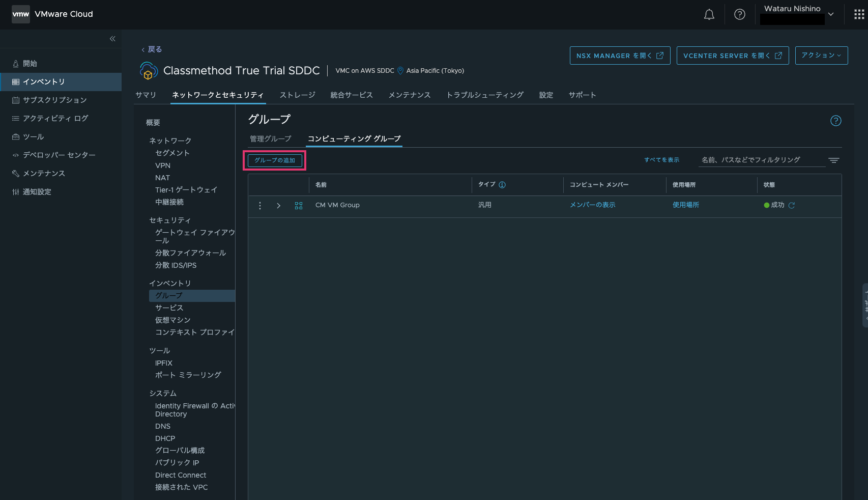Open the notifications bell

(x=709, y=14)
